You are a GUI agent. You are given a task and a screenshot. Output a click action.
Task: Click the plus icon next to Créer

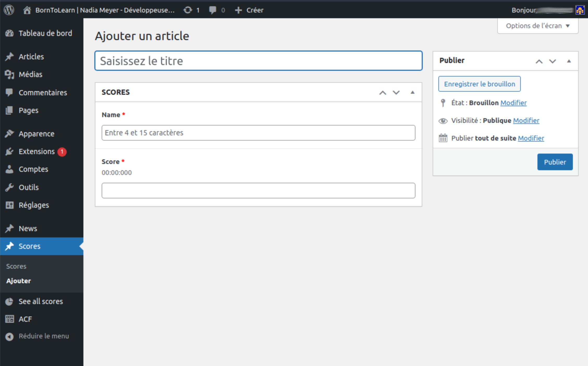[x=238, y=10]
